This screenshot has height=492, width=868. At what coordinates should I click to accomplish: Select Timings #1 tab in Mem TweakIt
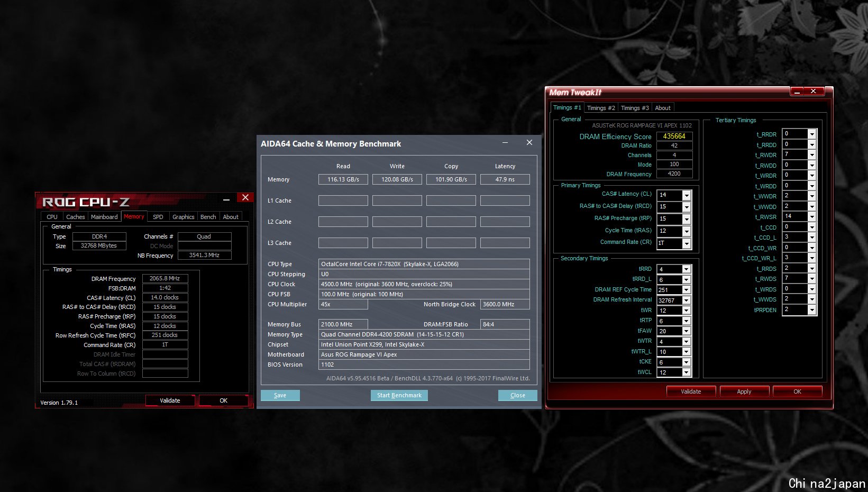click(x=567, y=107)
